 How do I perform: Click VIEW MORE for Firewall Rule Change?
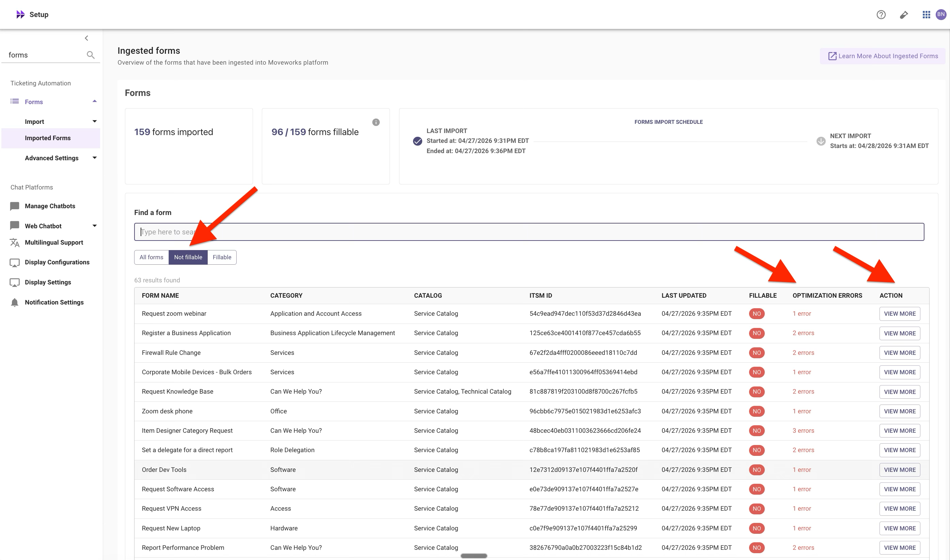(x=900, y=353)
